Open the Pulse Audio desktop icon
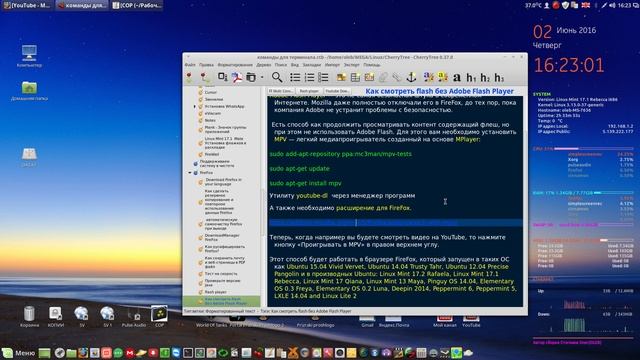The image size is (640, 360). click(x=133, y=316)
